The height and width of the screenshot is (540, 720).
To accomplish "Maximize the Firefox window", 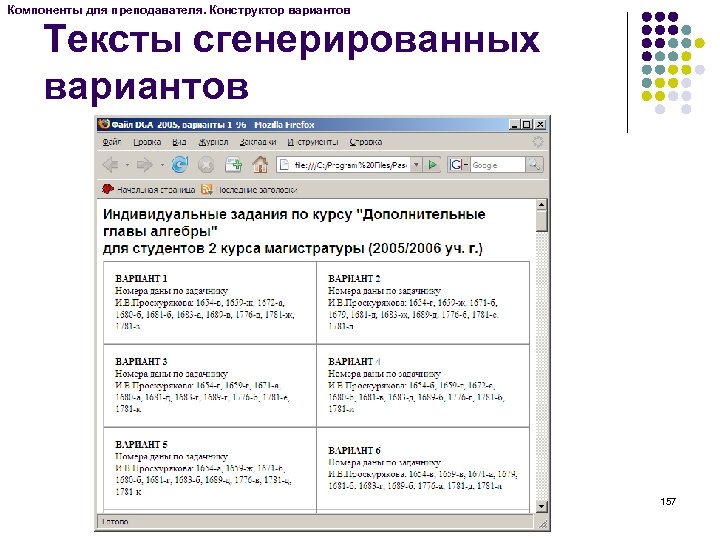I will point(527,124).
